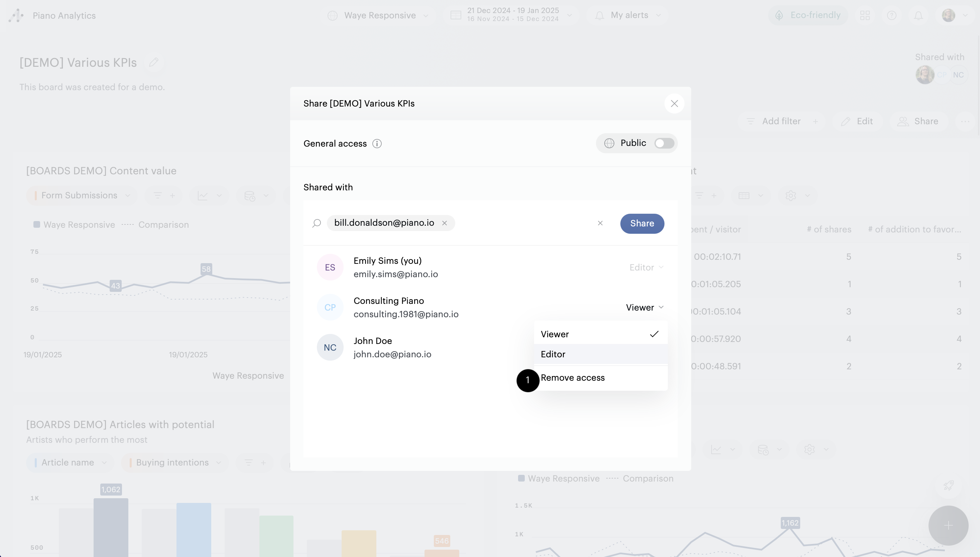This screenshot has width=980, height=557.
Task: Open the notifications bell icon
Action: 918,15
